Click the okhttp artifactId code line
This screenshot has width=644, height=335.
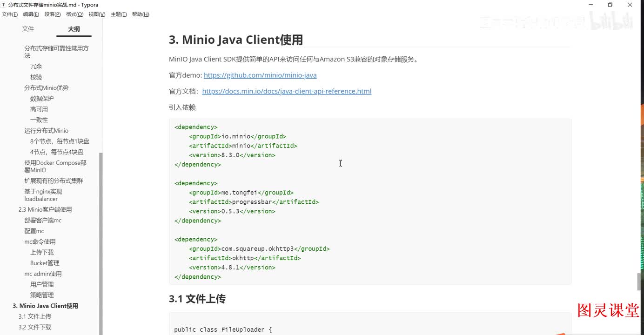pyautogui.click(x=245, y=258)
